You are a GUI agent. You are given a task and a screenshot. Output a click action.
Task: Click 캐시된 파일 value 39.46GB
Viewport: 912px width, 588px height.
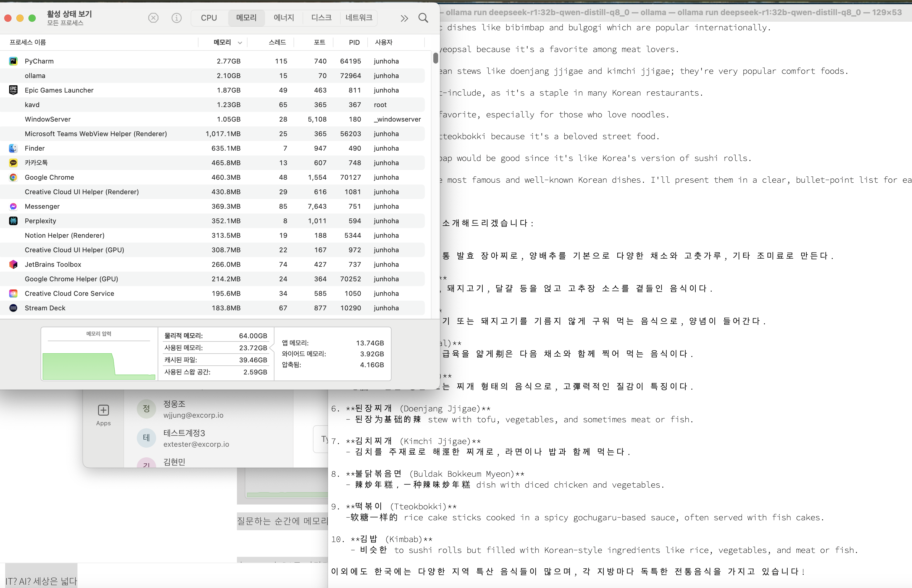tap(253, 360)
